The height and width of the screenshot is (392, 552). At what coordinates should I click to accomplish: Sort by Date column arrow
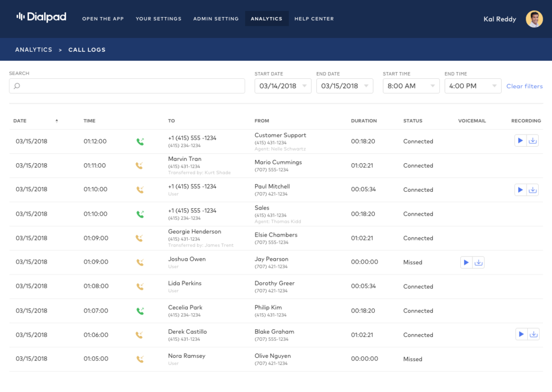click(57, 121)
